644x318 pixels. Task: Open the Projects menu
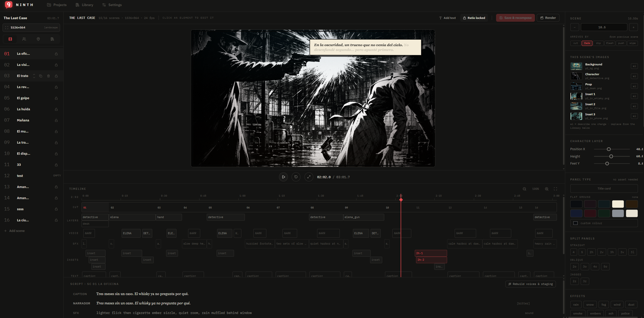pos(57,5)
